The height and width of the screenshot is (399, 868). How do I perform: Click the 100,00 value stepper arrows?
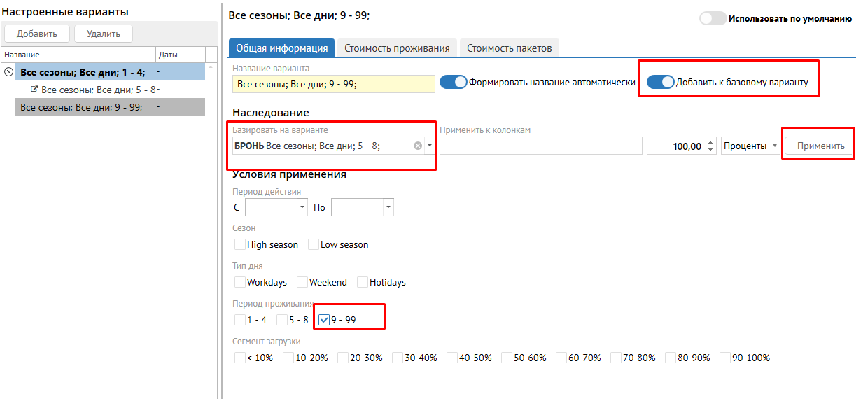[x=711, y=146]
